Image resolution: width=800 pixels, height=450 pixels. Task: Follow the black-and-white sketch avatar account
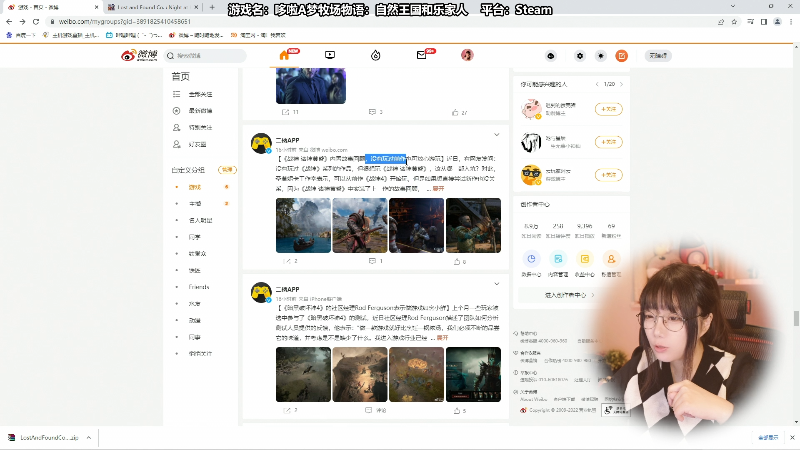click(x=609, y=142)
